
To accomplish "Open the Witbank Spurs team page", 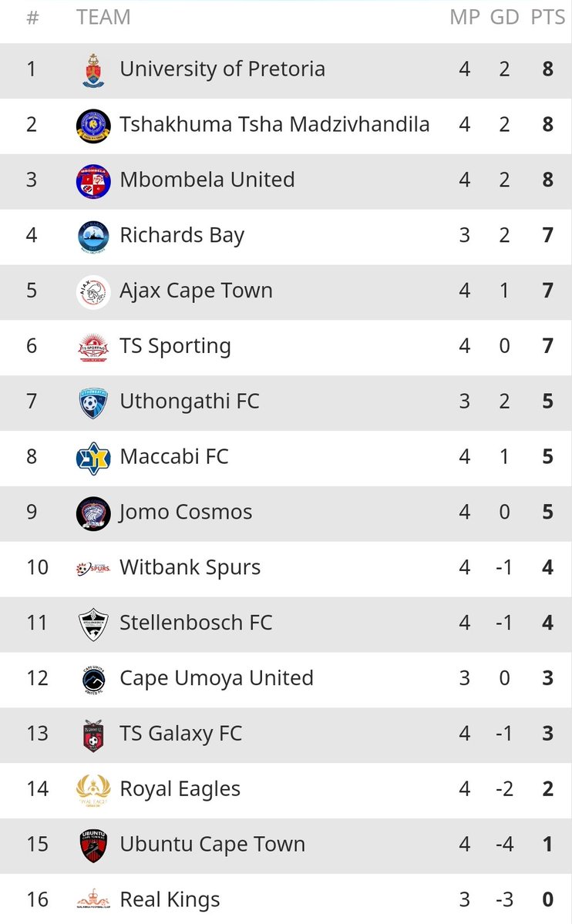I will pyautogui.click(x=190, y=568).
